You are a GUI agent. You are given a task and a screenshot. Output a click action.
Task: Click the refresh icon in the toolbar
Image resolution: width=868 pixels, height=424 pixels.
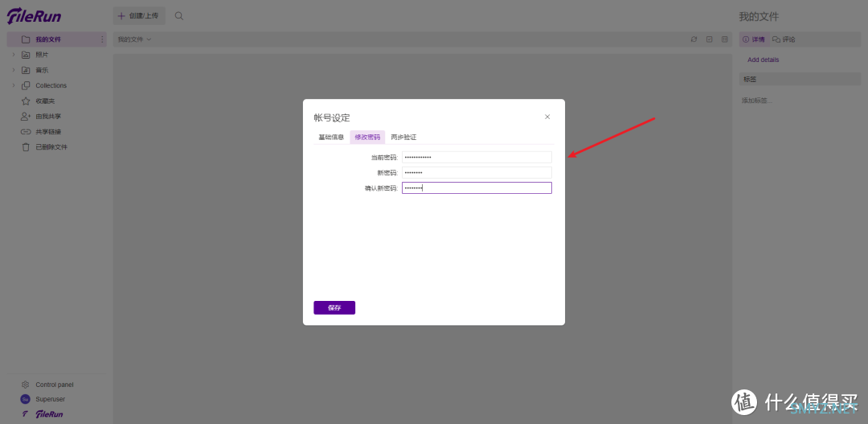pos(694,39)
